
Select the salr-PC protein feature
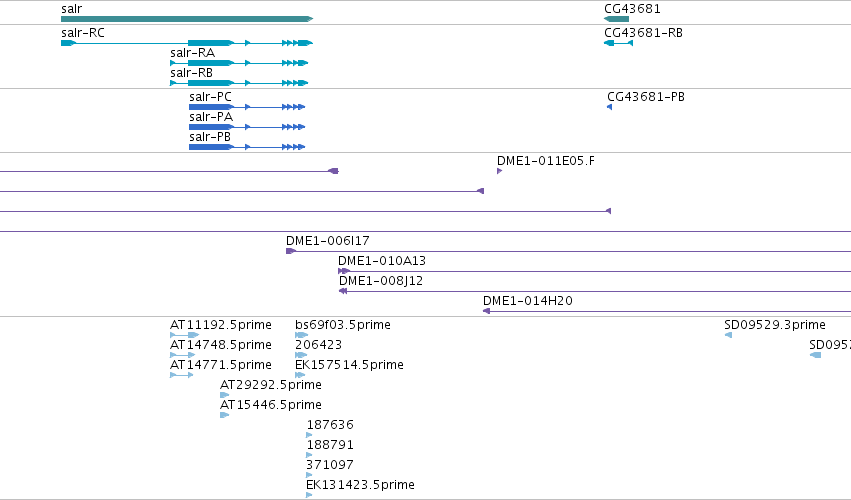[x=247, y=107]
